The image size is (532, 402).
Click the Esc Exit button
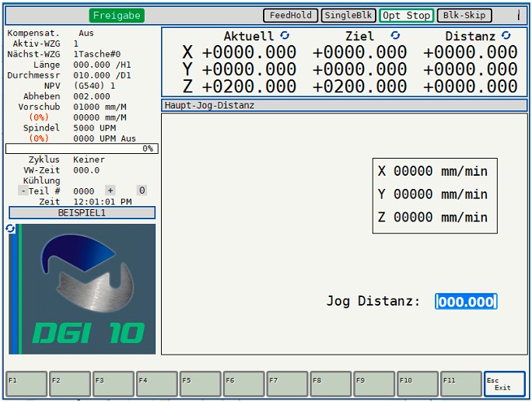point(505,384)
